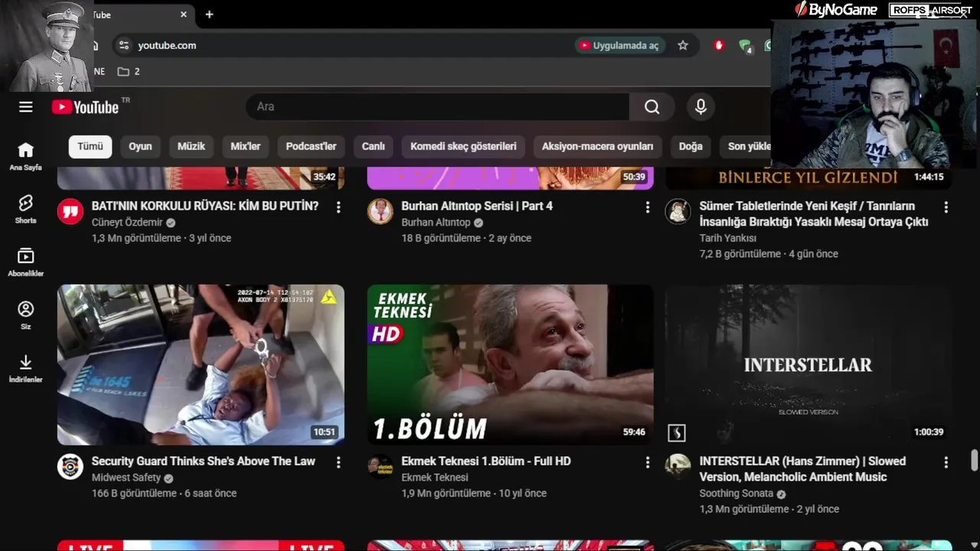Select the Oyun filter chip
Viewport: 980px width, 551px height.
click(x=140, y=146)
